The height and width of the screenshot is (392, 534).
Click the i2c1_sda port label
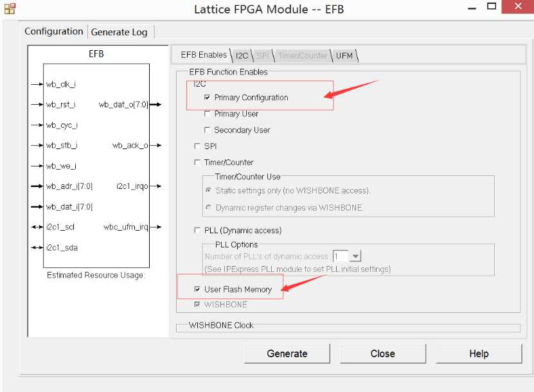62,247
